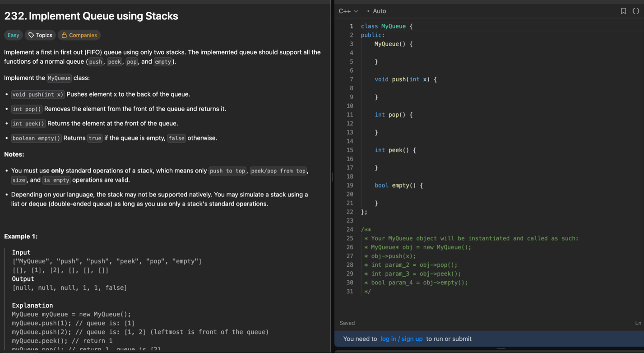Click the "public:" line in the editor

pos(373,35)
